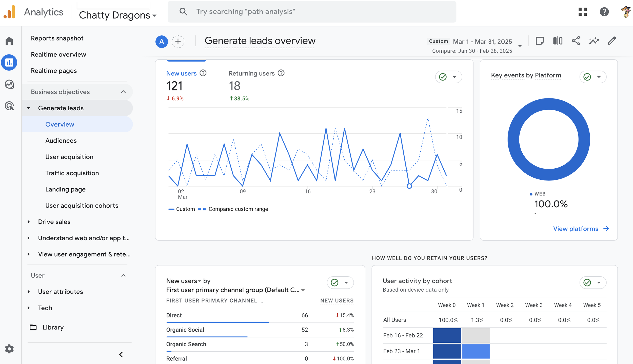Open data quality menu on users chart card
This screenshot has width=633, height=364.
(448, 77)
